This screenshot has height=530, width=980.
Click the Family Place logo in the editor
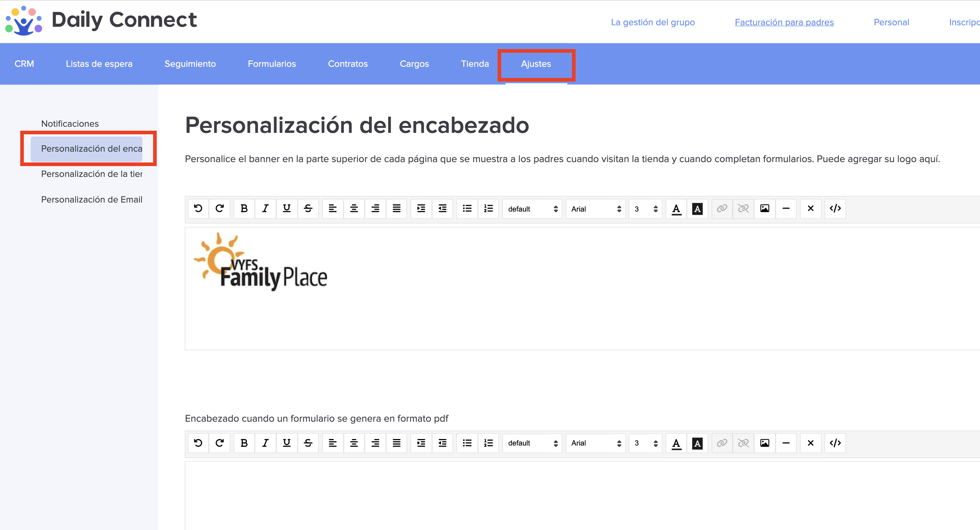[261, 262]
